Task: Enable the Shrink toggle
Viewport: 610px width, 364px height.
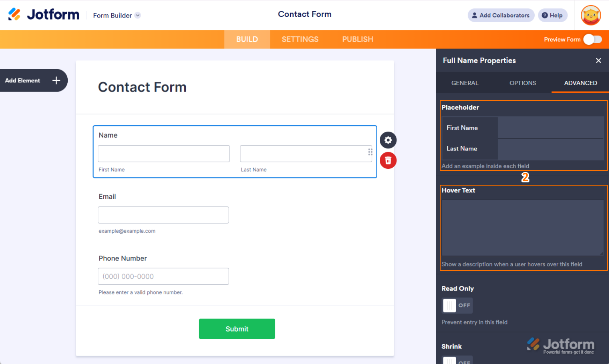Action: pos(457,360)
